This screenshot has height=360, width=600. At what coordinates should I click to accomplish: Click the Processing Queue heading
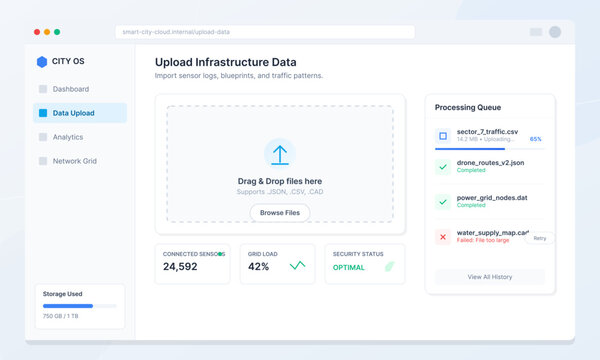(468, 108)
